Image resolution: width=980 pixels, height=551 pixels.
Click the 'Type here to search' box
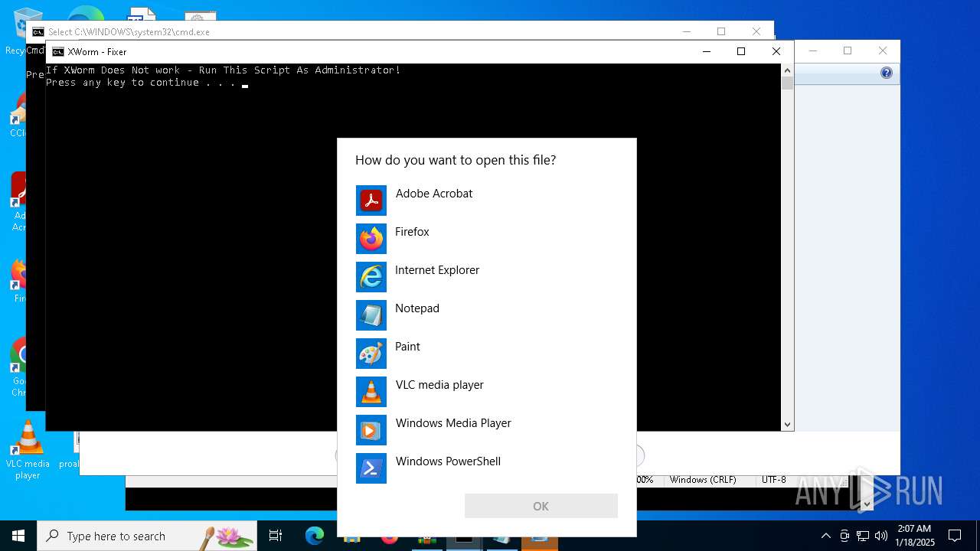(x=147, y=536)
